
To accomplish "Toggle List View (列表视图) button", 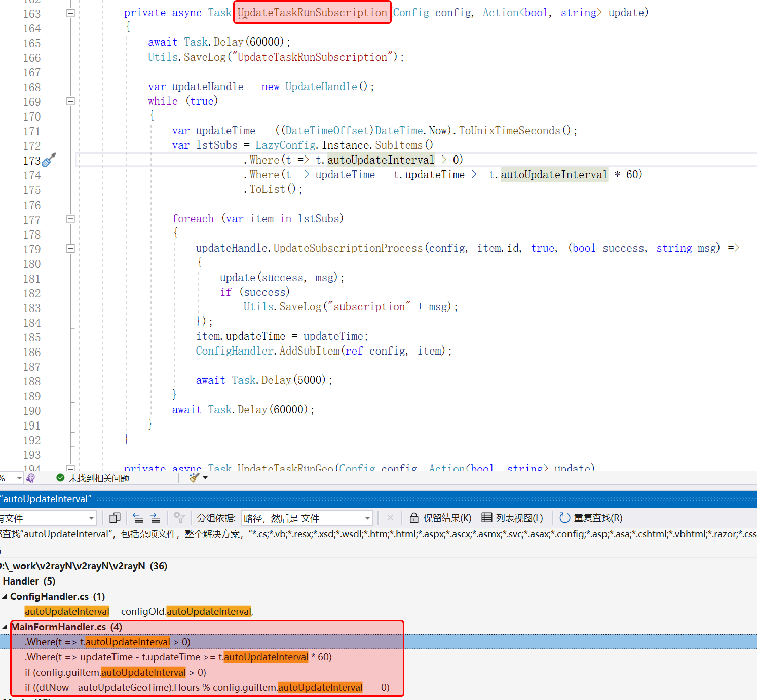I will [512, 518].
